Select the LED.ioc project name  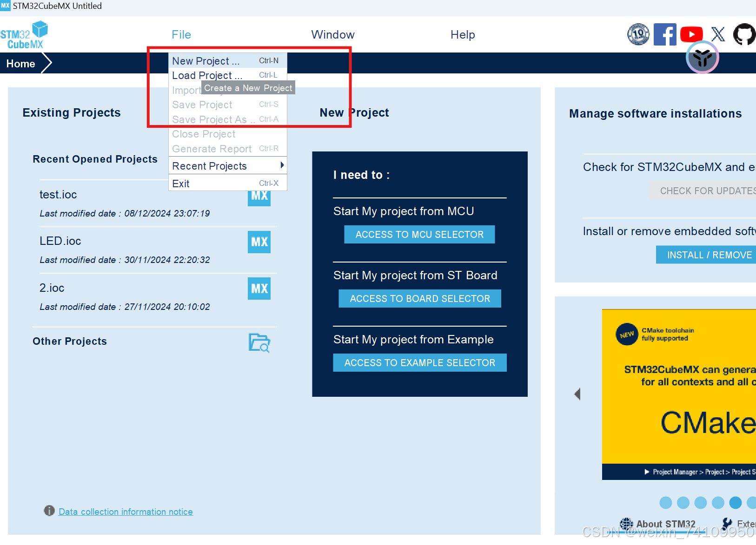pyautogui.click(x=60, y=241)
